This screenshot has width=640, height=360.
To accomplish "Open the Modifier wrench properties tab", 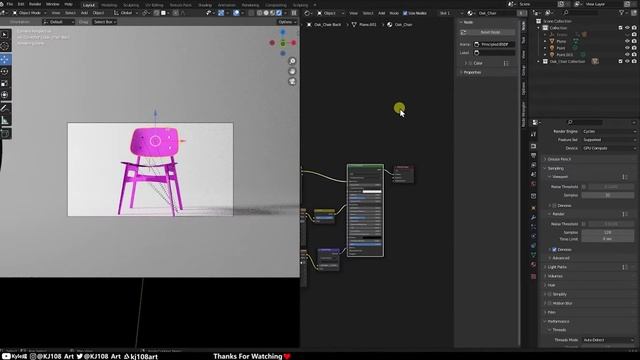I will coord(533,218).
